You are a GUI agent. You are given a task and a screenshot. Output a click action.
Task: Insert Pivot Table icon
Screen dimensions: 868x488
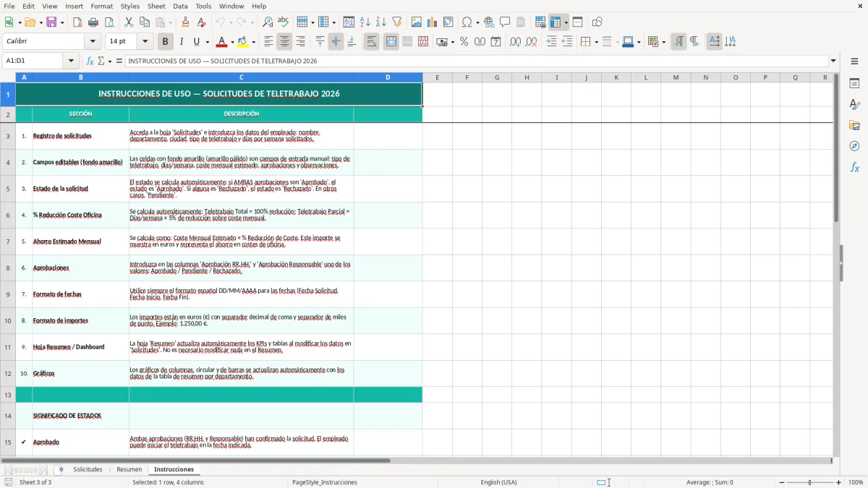click(x=448, y=22)
